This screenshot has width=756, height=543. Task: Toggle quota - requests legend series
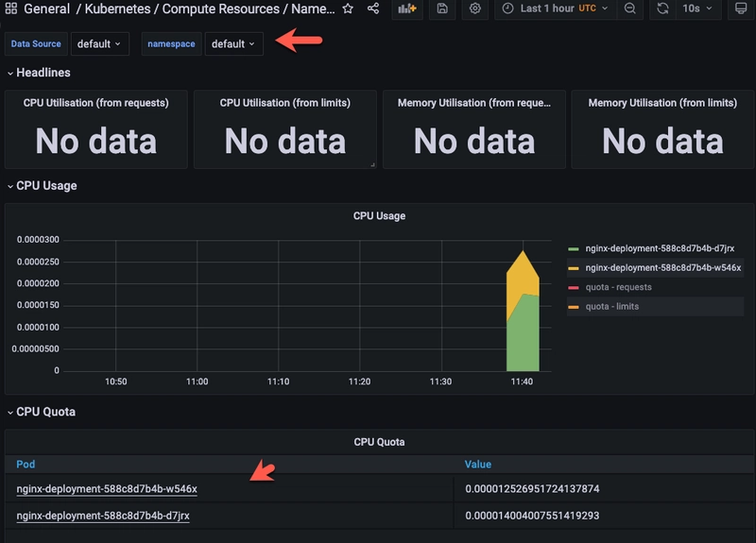618,287
